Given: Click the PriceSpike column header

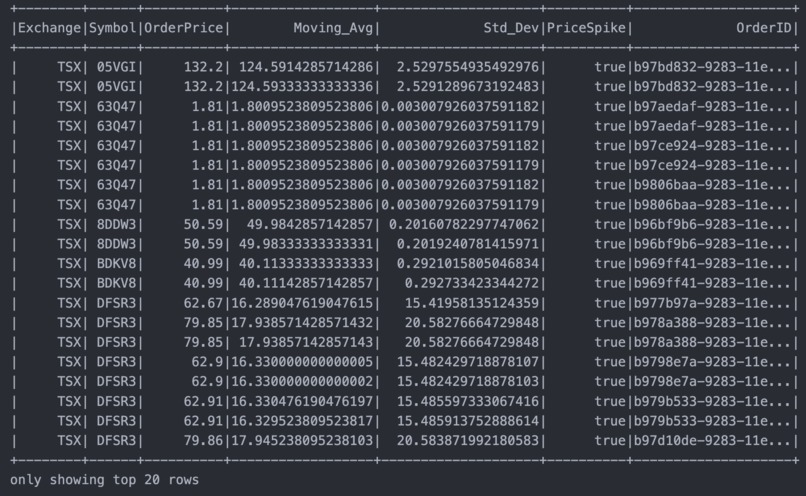Looking at the screenshot, I should click(586, 28).
